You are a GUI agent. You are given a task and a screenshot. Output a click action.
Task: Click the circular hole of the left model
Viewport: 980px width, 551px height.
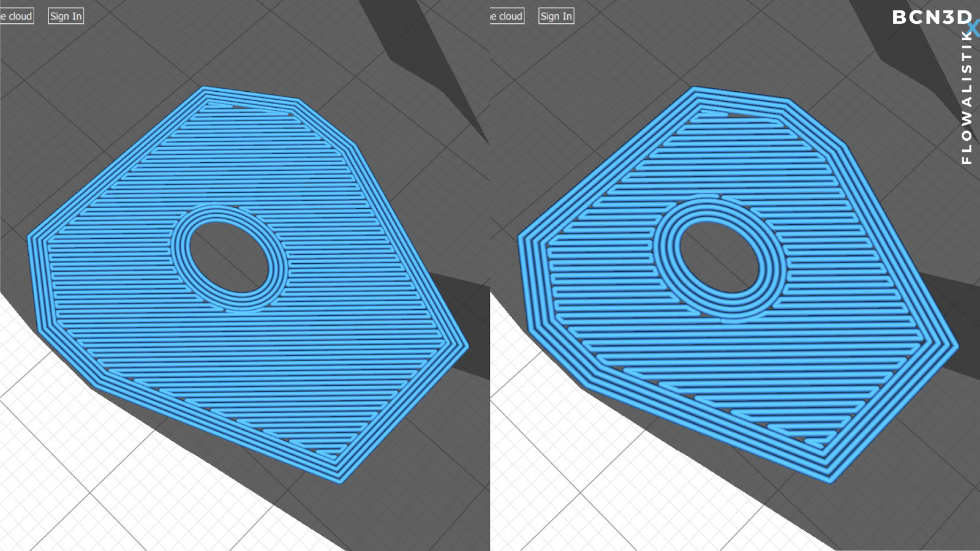(227, 257)
